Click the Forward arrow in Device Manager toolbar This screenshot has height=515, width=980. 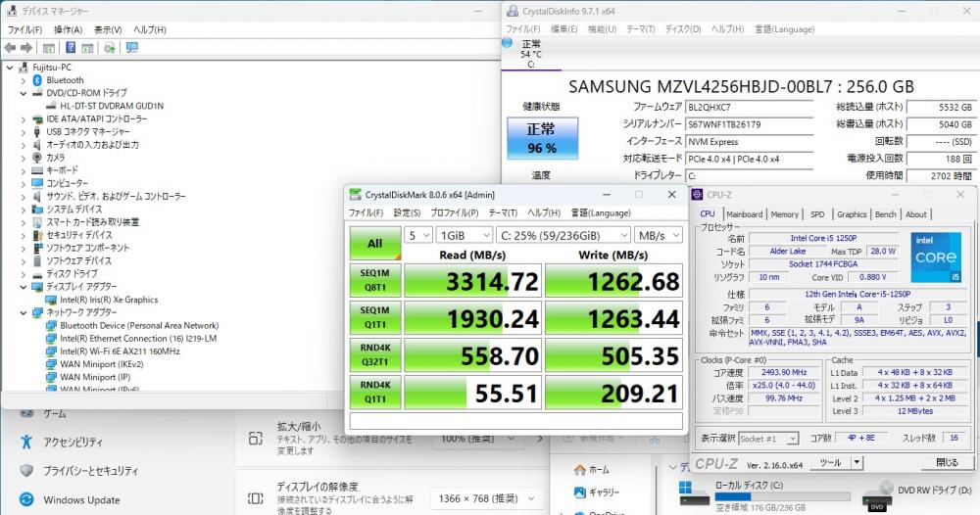click(26, 47)
